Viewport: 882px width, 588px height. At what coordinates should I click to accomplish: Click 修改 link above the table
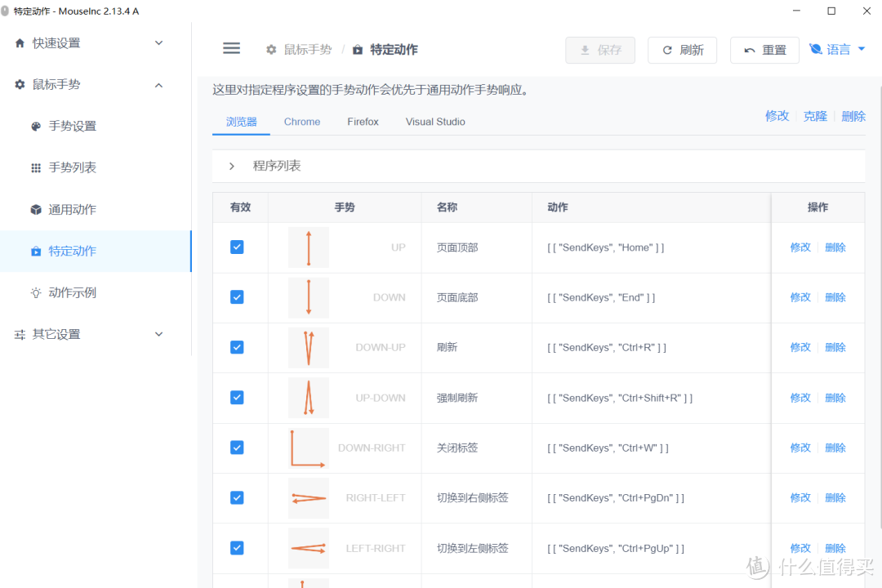pos(777,116)
